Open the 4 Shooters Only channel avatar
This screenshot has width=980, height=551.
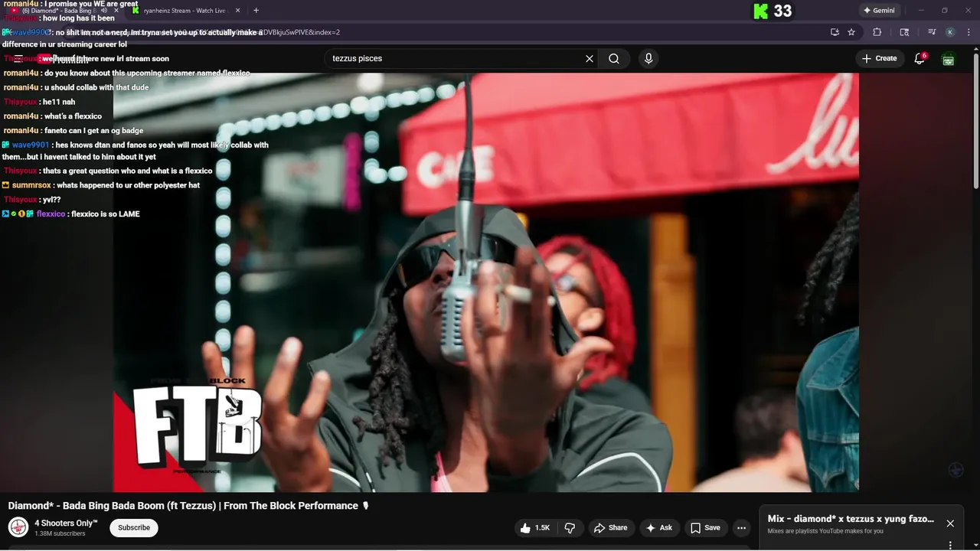click(x=18, y=527)
